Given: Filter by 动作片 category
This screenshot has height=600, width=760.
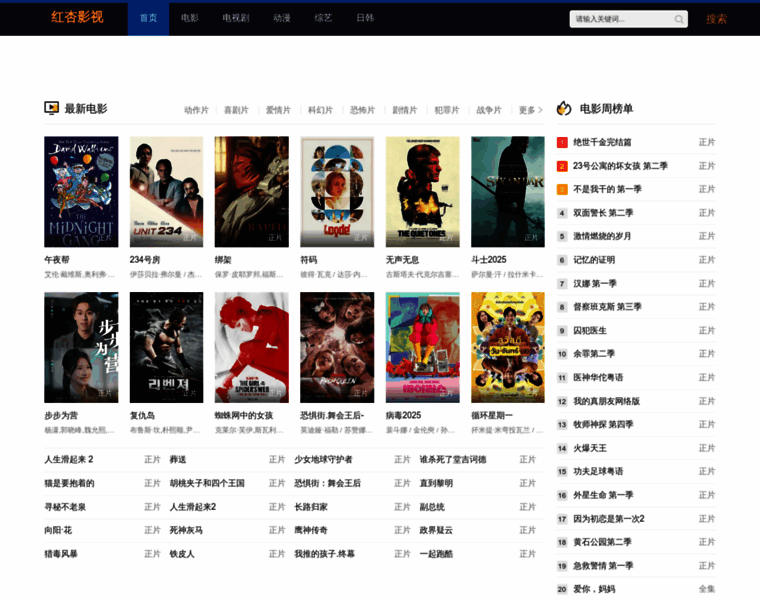Looking at the screenshot, I should coord(196,111).
